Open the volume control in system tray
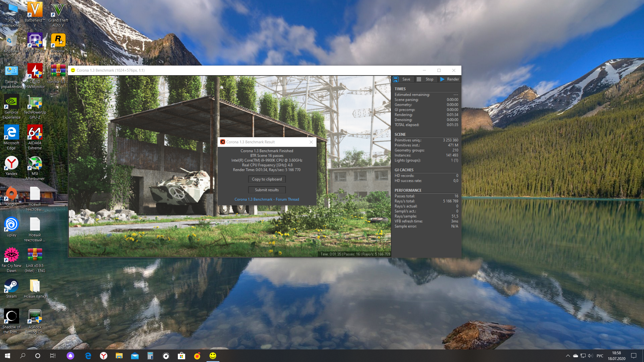The width and height of the screenshot is (644, 362). tap(590, 356)
